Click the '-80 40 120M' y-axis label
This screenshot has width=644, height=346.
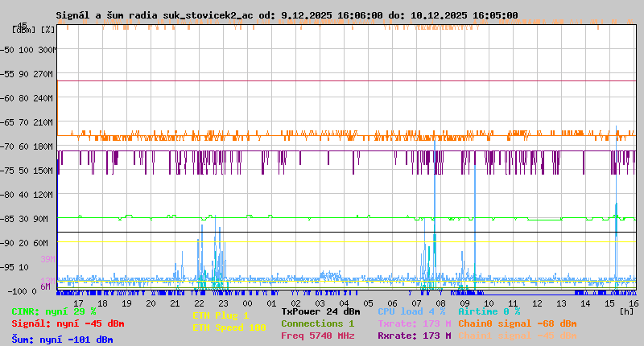coord(27,195)
